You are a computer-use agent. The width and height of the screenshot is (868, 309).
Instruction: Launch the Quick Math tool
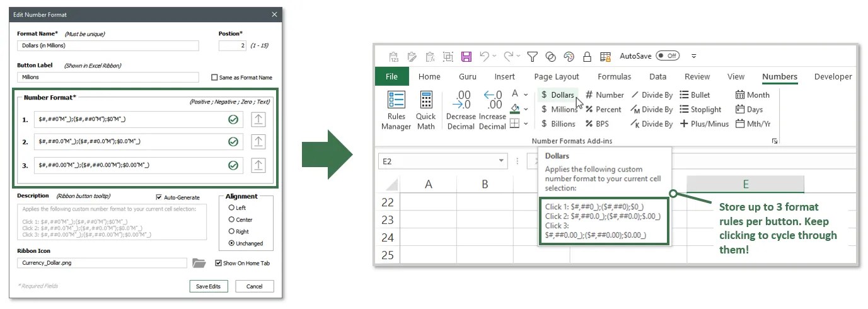(426, 110)
